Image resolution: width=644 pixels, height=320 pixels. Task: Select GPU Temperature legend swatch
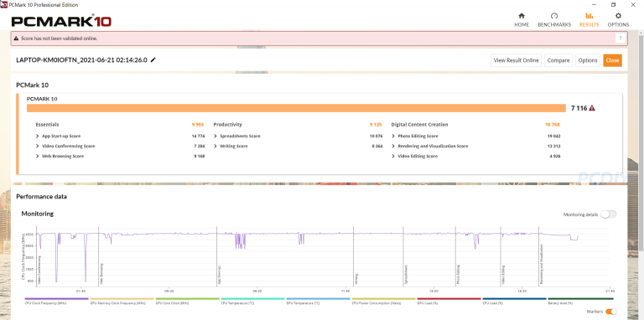pyautogui.click(x=319, y=299)
